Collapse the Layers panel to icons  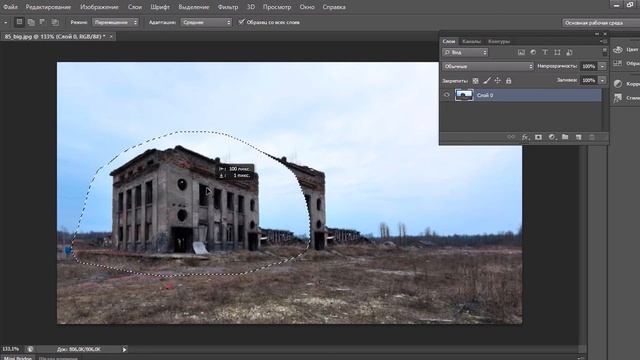(x=597, y=34)
